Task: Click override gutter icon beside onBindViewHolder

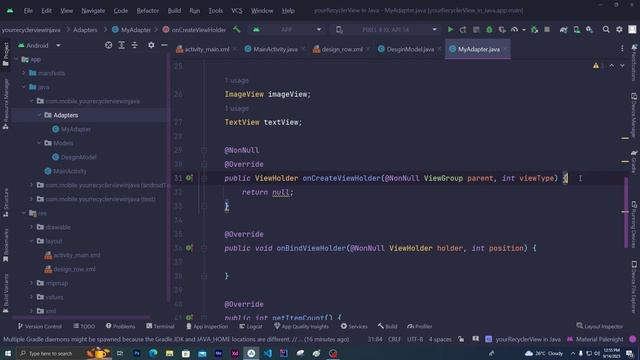Action: (x=189, y=248)
